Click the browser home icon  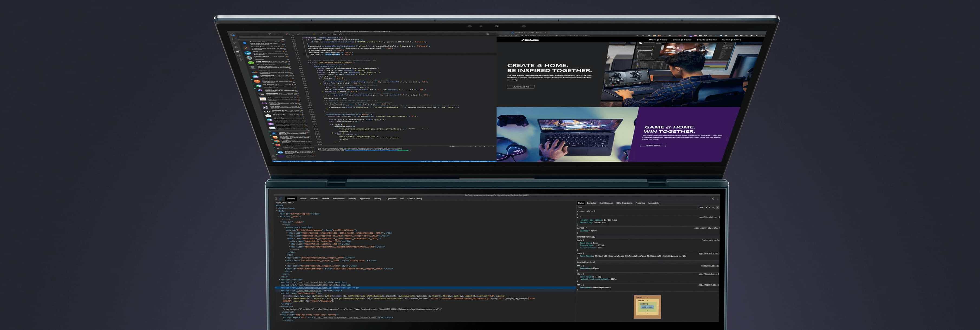[516, 36]
